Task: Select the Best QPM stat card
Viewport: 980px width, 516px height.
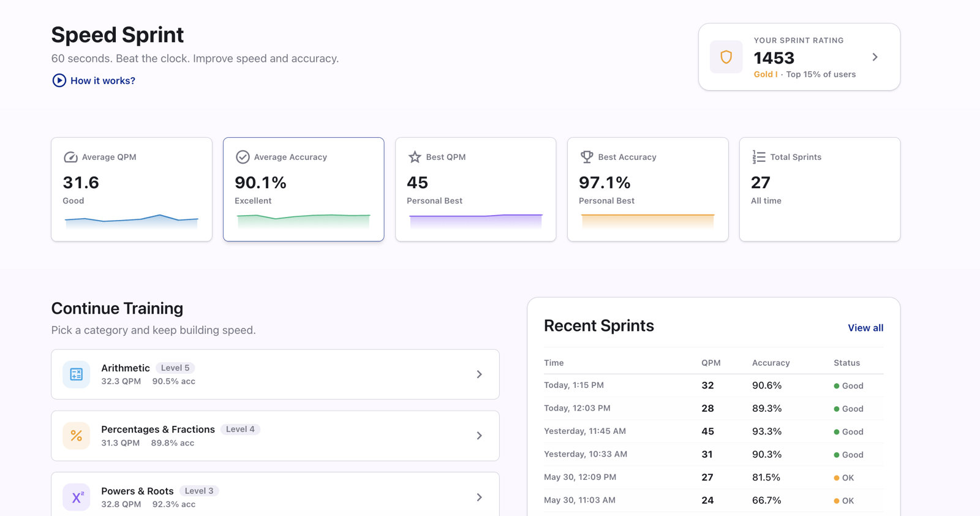Action: pos(476,189)
